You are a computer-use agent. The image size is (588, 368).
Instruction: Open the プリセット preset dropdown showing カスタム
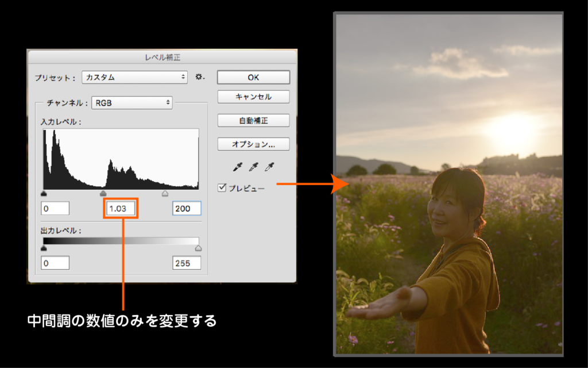coord(134,77)
